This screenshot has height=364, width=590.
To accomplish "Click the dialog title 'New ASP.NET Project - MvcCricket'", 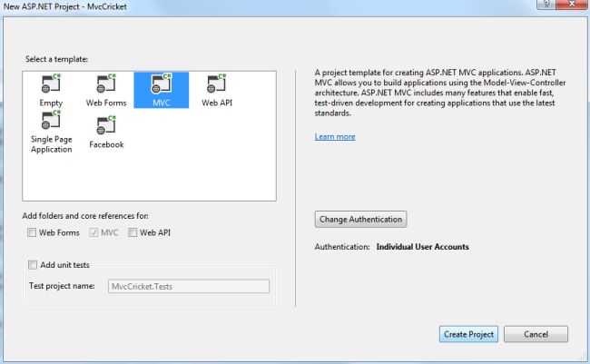I will click(65, 6).
